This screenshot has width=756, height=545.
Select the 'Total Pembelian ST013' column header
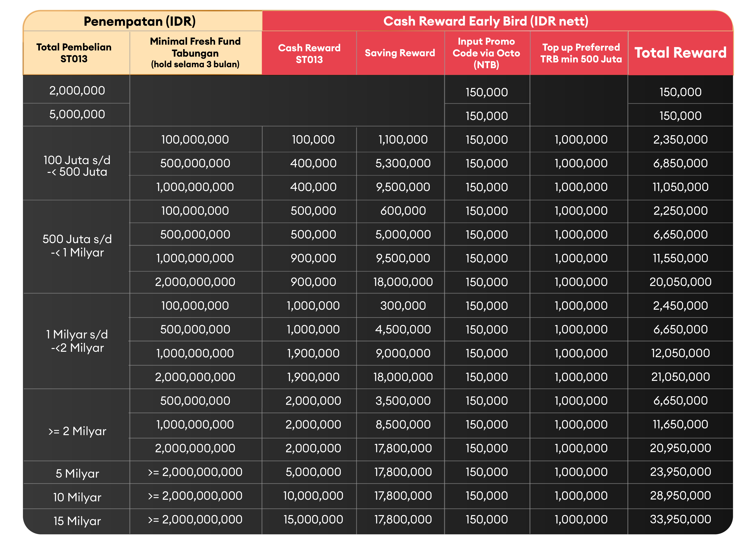click(74, 53)
